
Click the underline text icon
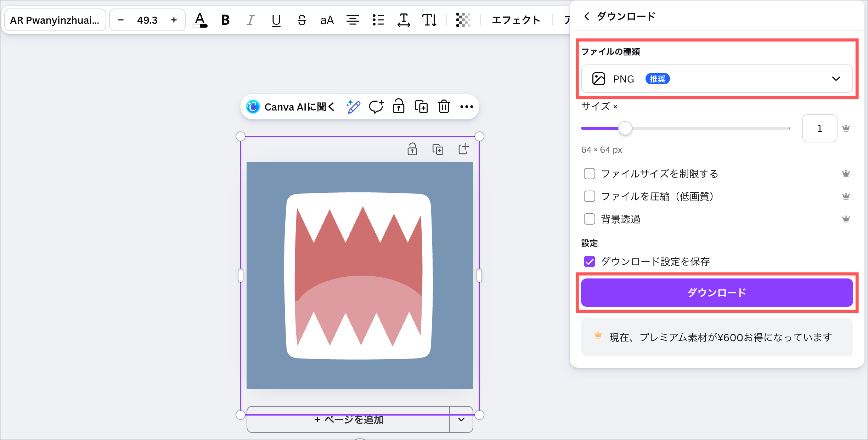[x=276, y=20]
